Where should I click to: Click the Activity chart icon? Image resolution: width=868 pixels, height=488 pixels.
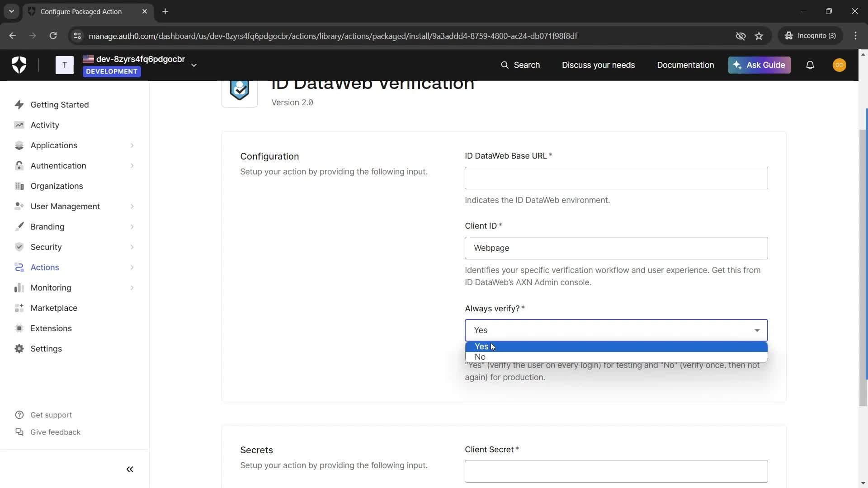pos(19,125)
